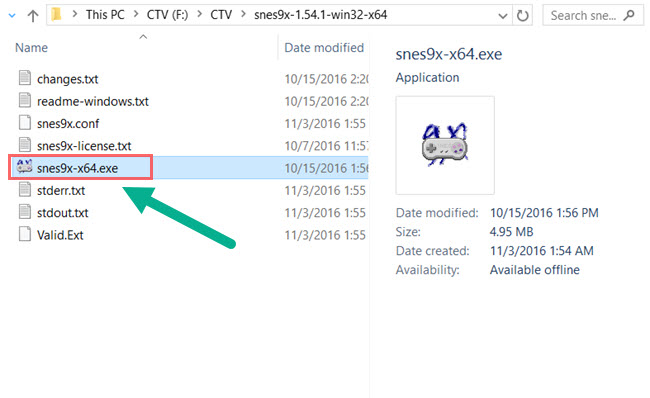Click the large preview thumbnail of snes9x

click(x=445, y=146)
